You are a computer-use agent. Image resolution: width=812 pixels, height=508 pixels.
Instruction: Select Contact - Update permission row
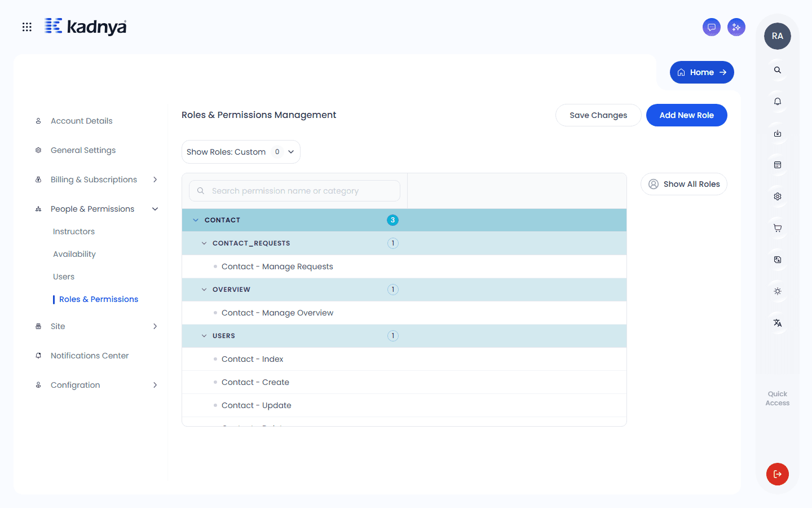point(404,405)
